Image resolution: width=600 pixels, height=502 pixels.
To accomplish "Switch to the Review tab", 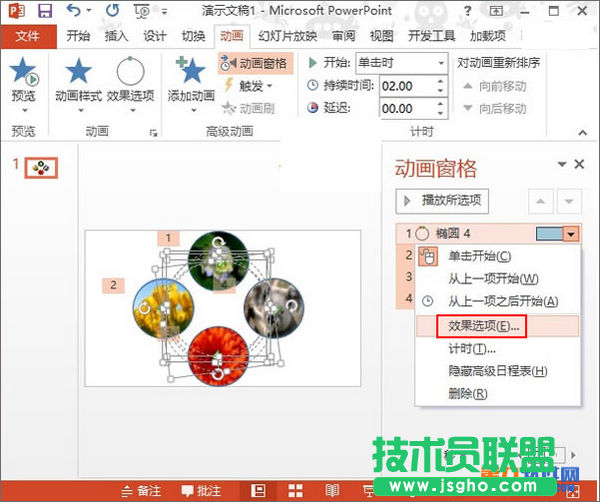I will 344,36.
